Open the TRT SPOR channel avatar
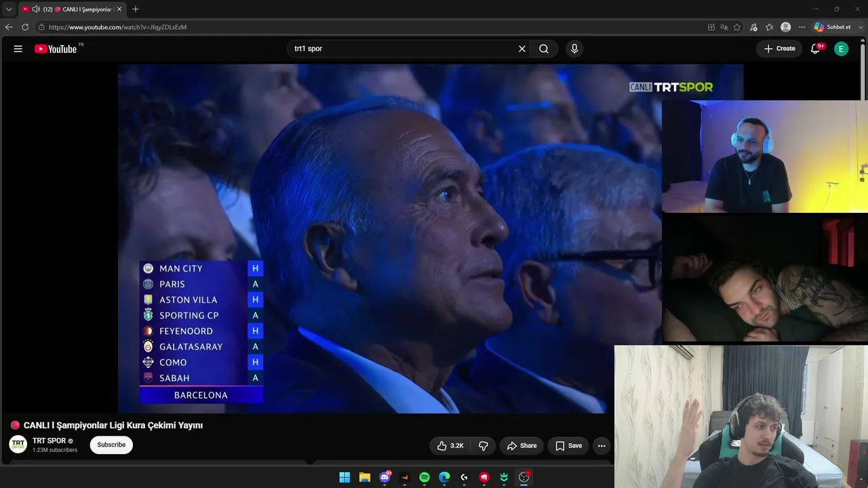Viewport: 868px width, 488px height. (x=18, y=445)
